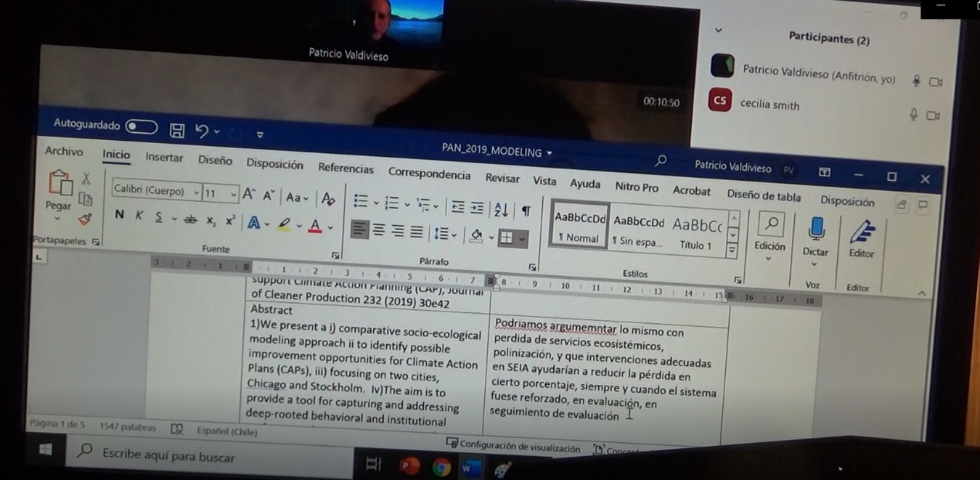Image resolution: width=980 pixels, height=480 pixels.
Task: Click the Dictar microphone icon
Action: pyautogui.click(x=816, y=229)
